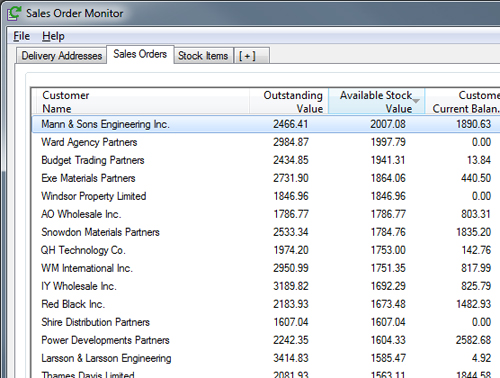500x378 pixels.
Task: Select the Shire Distribution Partners row
Action: point(266,322)
